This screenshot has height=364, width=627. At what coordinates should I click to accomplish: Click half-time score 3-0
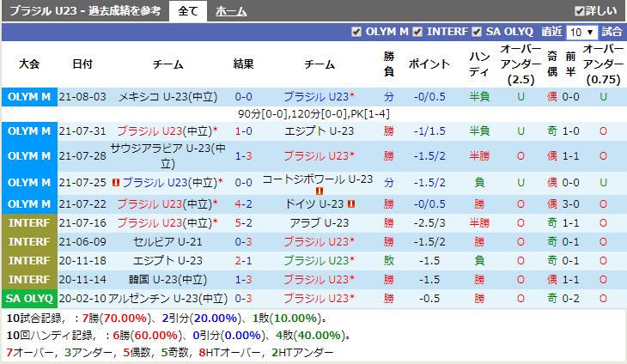tap(570, 204)
